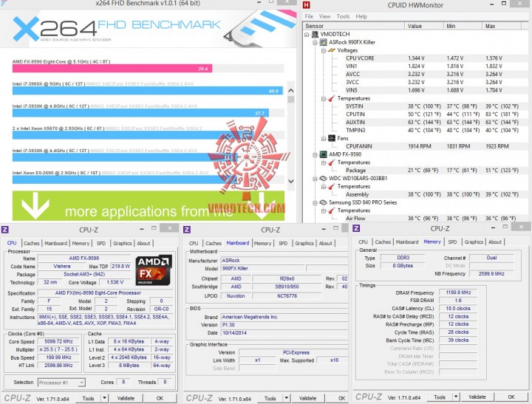Click the AMD FX-9590 chip icon

pos(324,154)
